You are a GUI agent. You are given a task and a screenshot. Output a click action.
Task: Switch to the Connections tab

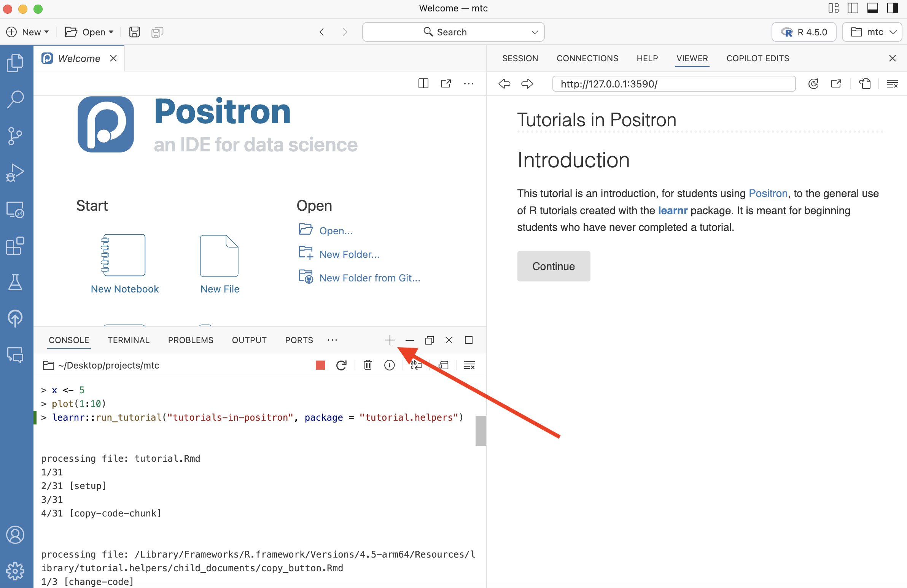pos(587,58)
